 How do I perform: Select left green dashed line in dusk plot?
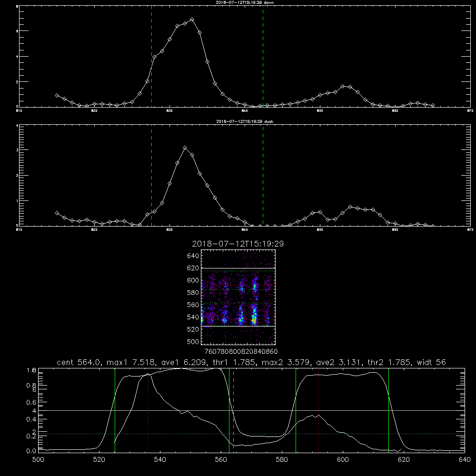coord(151,176)
